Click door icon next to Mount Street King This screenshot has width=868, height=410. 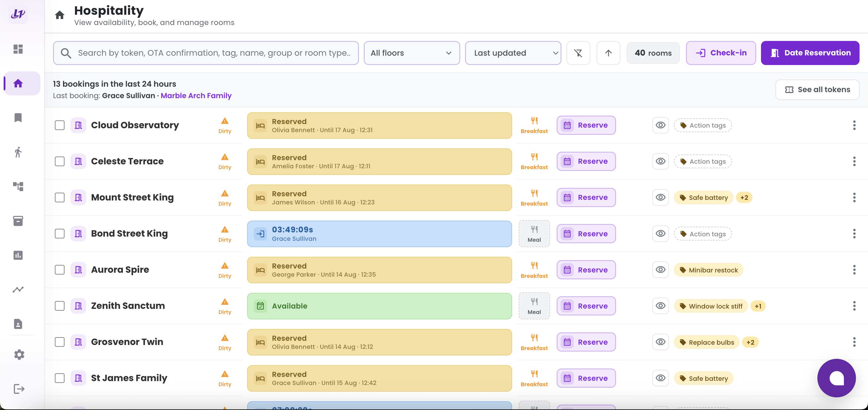pyautogui.click(x=78, y=197)
